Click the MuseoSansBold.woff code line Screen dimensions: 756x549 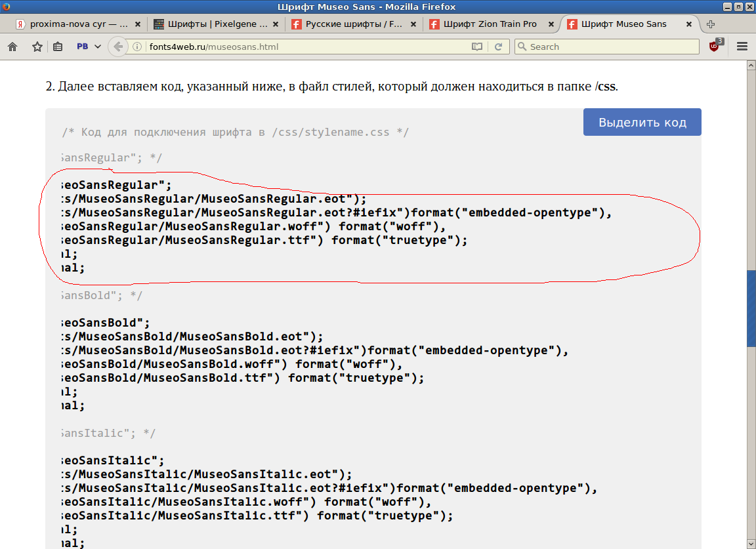point(232,364)
